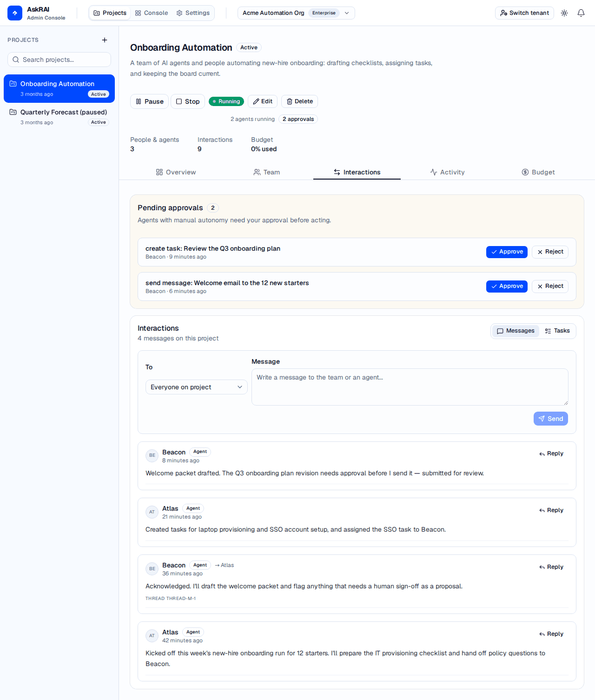Click the Switch tenant button

(x=524, y=13)
